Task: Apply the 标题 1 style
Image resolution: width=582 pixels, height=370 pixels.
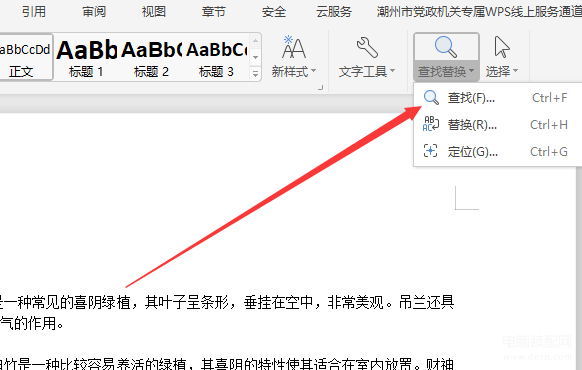Action: 86,57
